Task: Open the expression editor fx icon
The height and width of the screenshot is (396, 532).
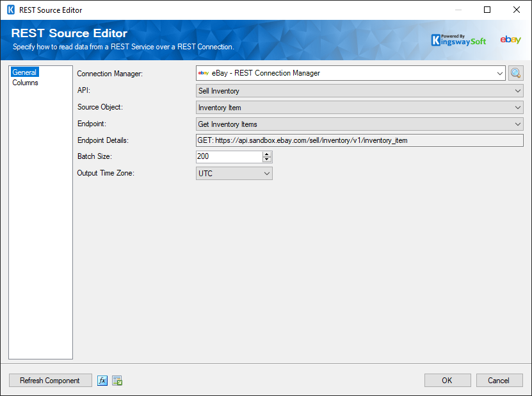Action: [102, 380]
